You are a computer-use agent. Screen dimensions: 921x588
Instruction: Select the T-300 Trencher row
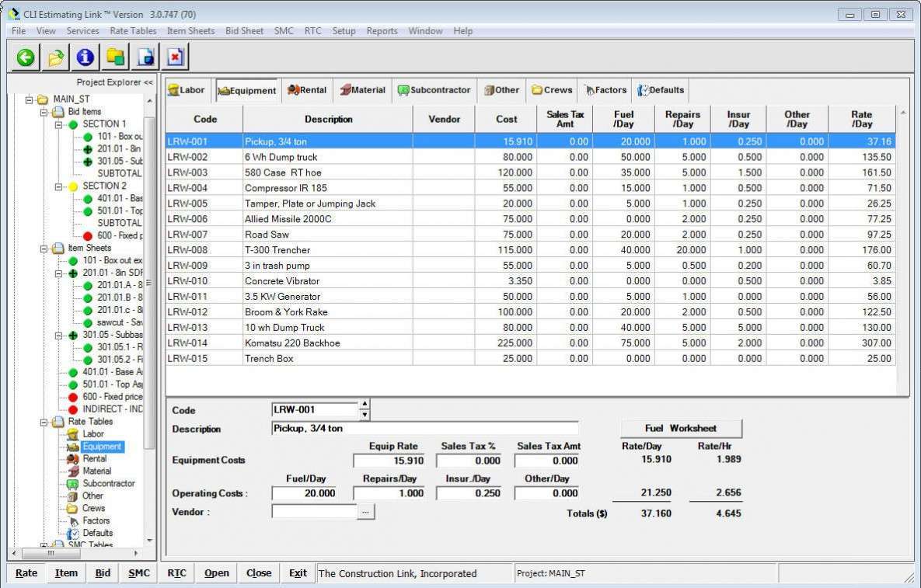[530, 250]
